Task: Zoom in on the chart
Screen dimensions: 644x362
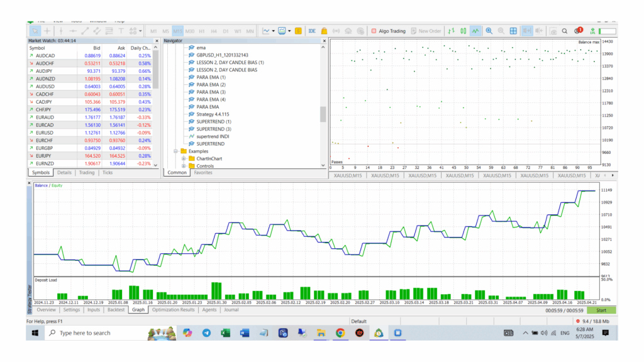Action: (489, 31)
